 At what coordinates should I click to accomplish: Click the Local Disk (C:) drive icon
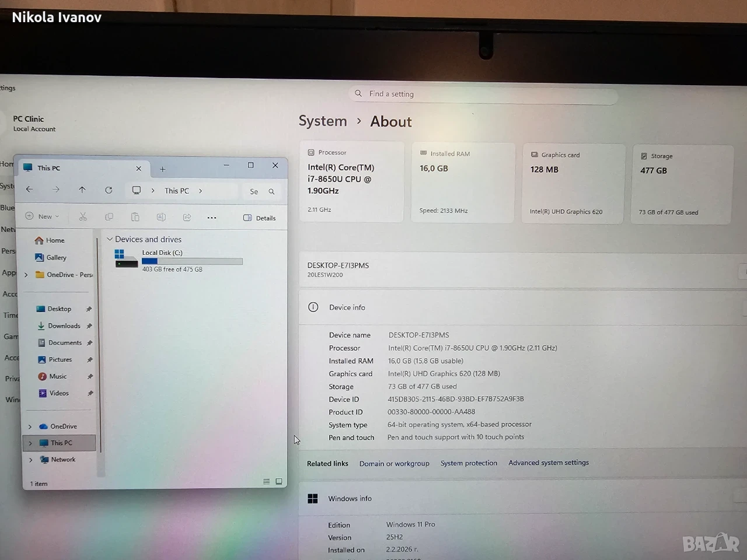point(126,258)
